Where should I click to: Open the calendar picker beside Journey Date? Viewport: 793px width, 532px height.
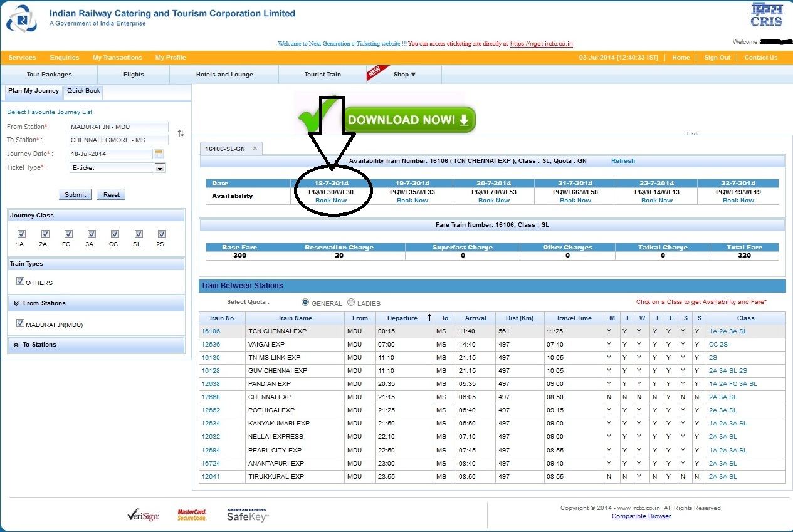(159, 154)
